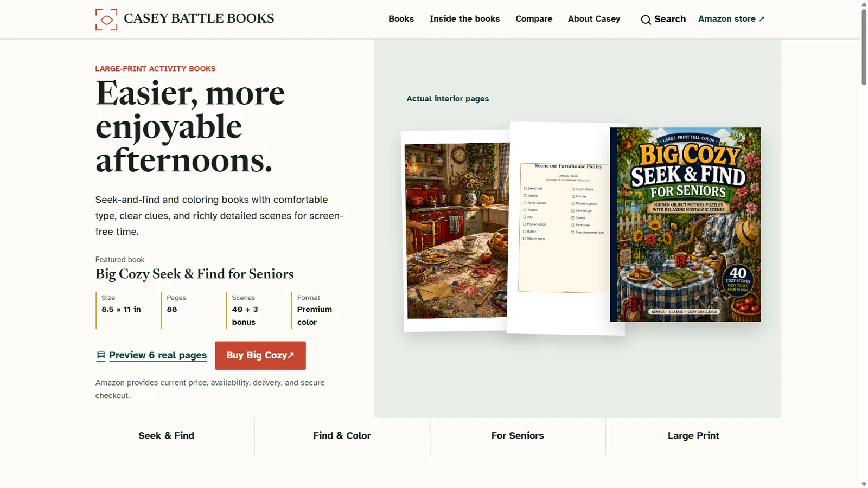The width and height of the screenshot is (868, 488).
Task: Click the page scrollbar thumb
Action: [x=864, y=47]
